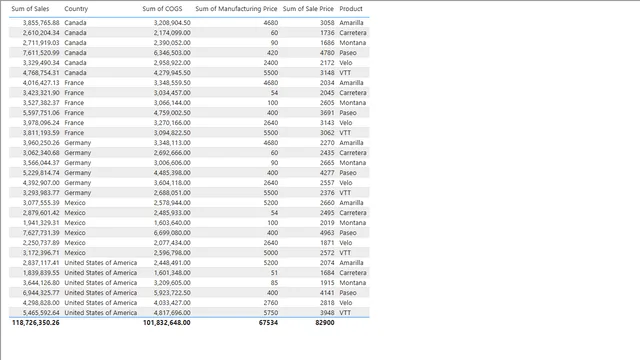Select sales value 3,423,321.90
Screen dimensions: 640x360
[x=41, y=93]
